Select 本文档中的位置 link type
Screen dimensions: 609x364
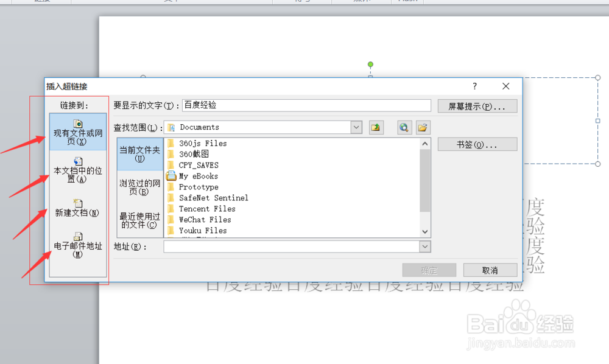[x=78, y=170]
